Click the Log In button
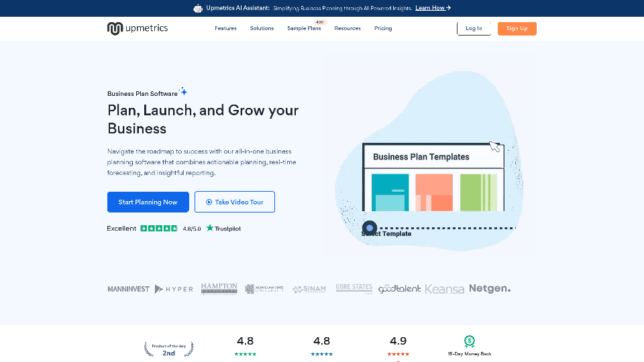The image size is (644, 362). [474, 28]
